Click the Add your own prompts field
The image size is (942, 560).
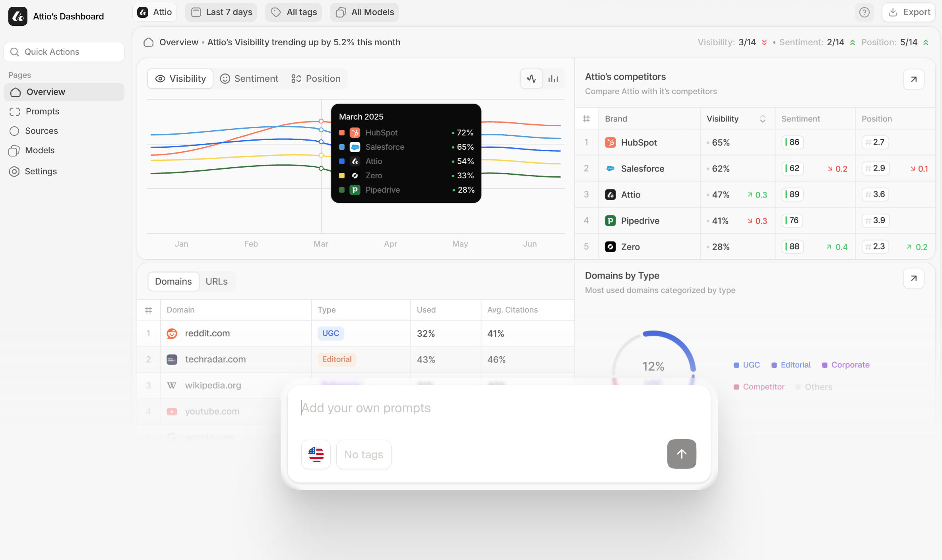(x=437, y=407)
